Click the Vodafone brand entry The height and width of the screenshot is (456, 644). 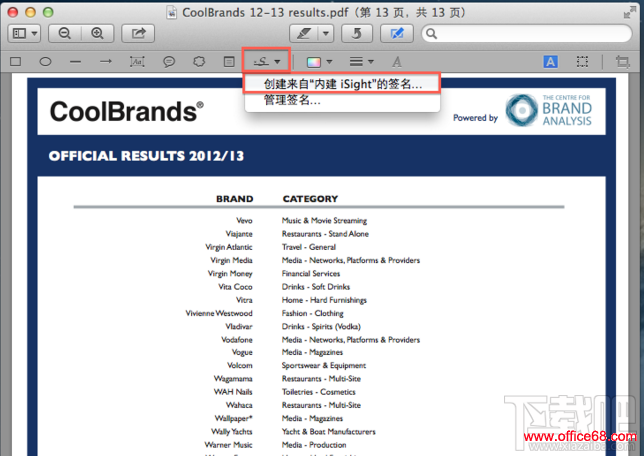pos(237,340)
